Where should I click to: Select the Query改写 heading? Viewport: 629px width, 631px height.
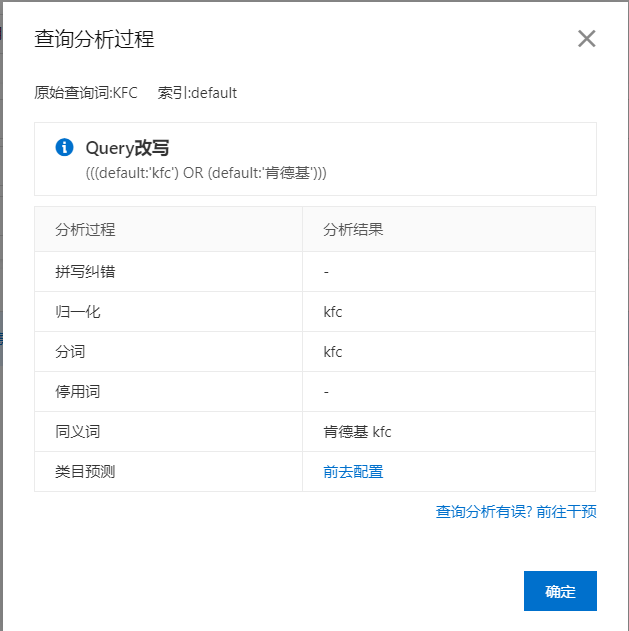(x=127, y=148)
